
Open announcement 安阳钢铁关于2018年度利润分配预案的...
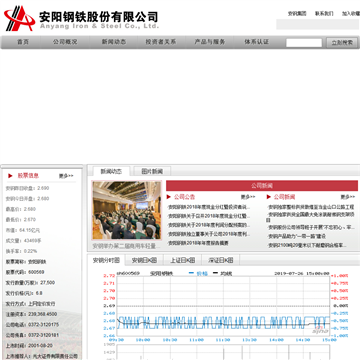click(x=209, y=225)
